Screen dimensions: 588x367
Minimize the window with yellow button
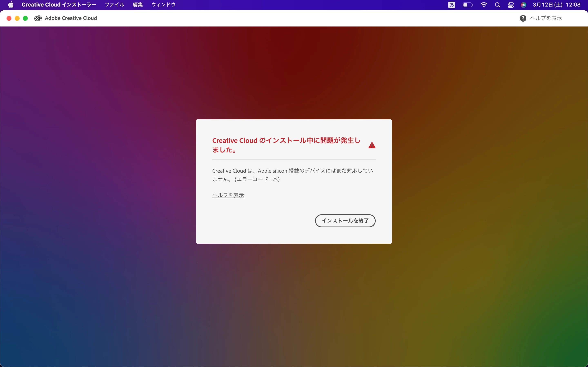pyautogui.click(x=17, y=18)
